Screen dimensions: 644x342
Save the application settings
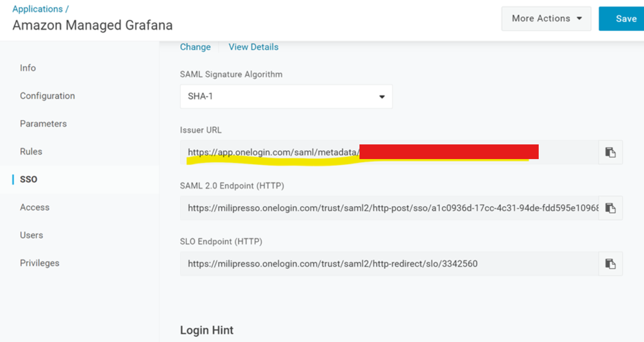pyautogui.click(x=622, y=19)
